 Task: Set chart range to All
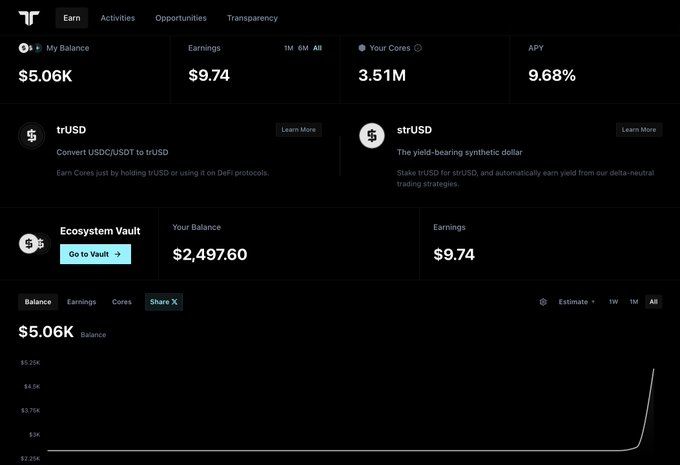click(654, 302)
